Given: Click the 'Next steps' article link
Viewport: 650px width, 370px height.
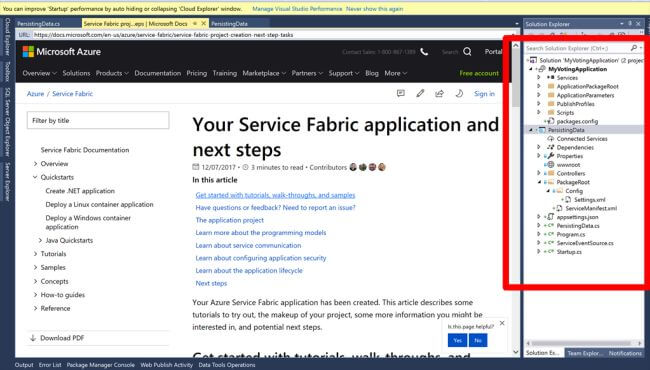Looking at the screenshot, I should click(211, 283).
